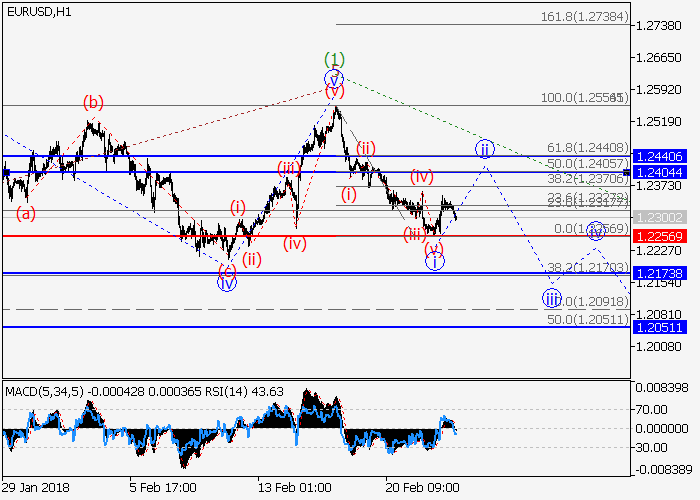The width and height of the screenshot is (700, 500).
Task: Click the 0.000000 indicator zero label
Action: pyautogui.click(x=662, y=429)
